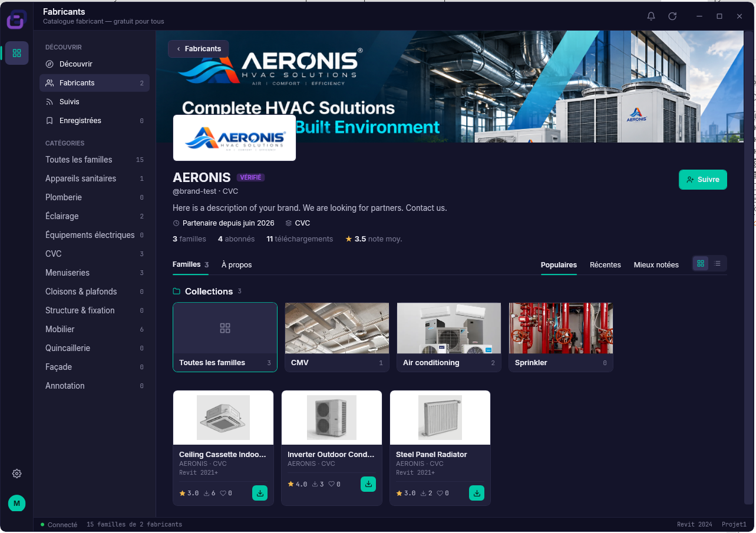Switch to grid view layout

click(x=701, y=264)
